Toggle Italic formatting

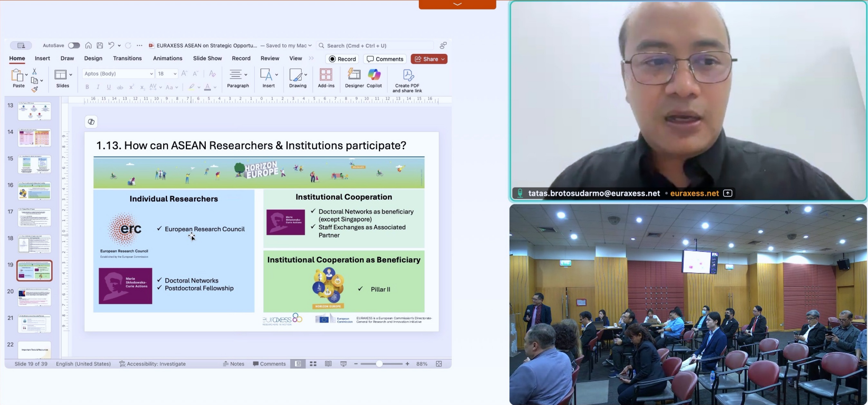click(x=98, y=87)
